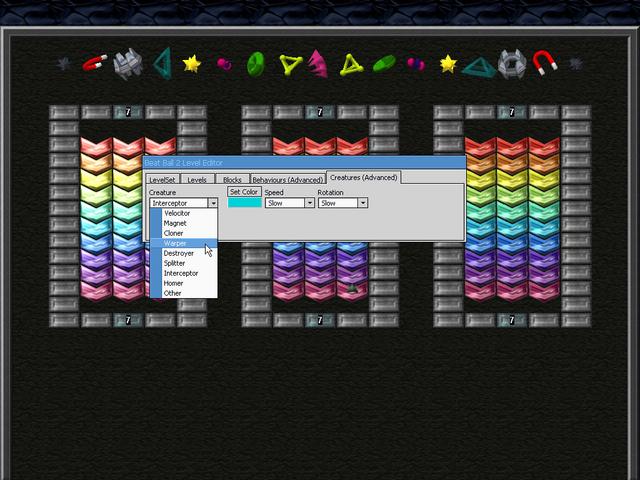The width and height of the screenshot is (640, 480).
Task: Select the grey ring-shaped ship creature
Action: tap(512, 64)
